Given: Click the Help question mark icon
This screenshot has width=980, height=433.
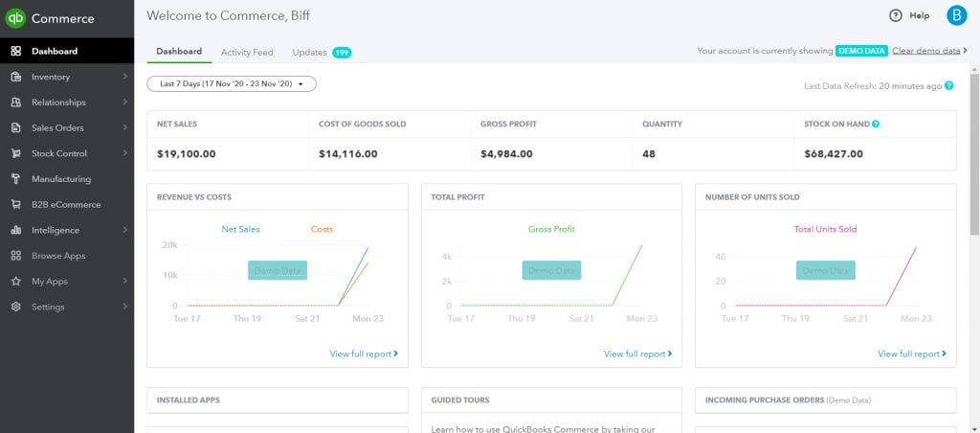Looking at the screenshot, I should (x=896, y=15).
